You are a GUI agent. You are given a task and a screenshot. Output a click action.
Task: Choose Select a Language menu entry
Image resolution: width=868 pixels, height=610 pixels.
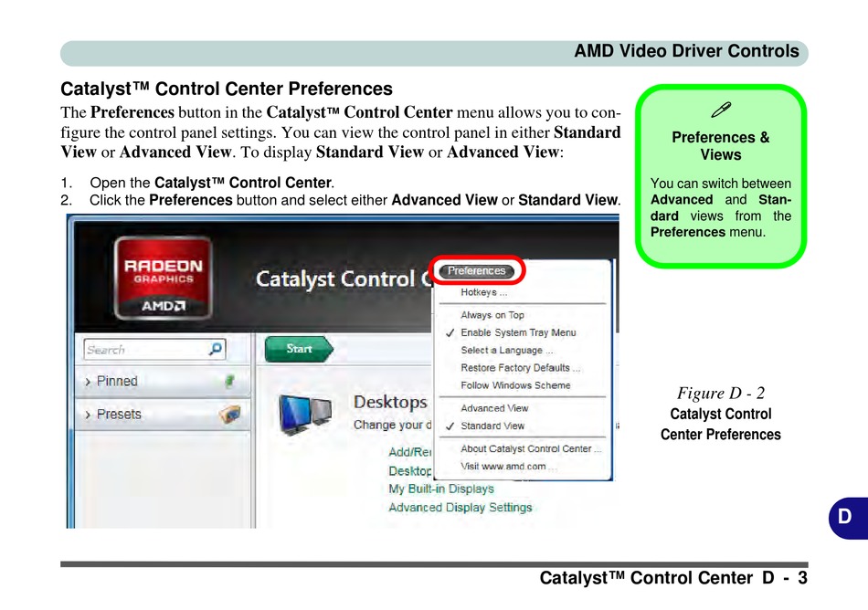tap(506, 350)
